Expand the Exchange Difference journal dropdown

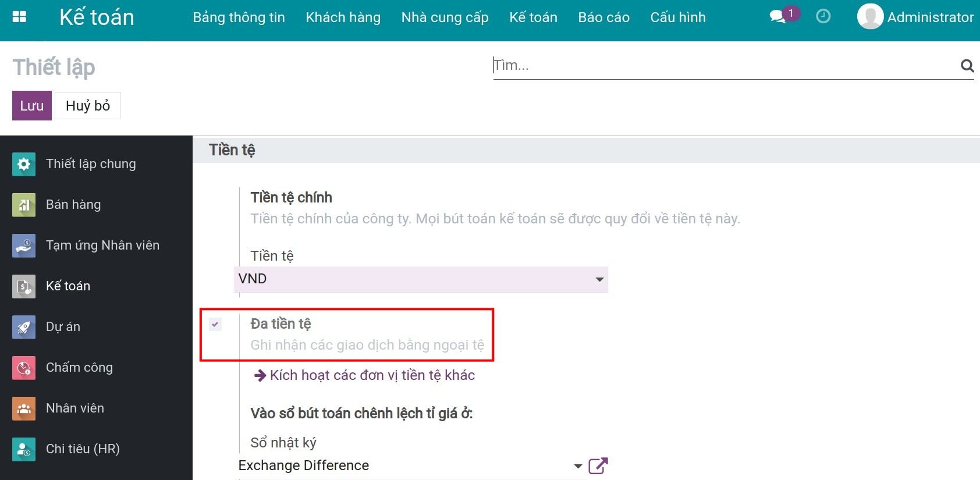click(578, 466)
